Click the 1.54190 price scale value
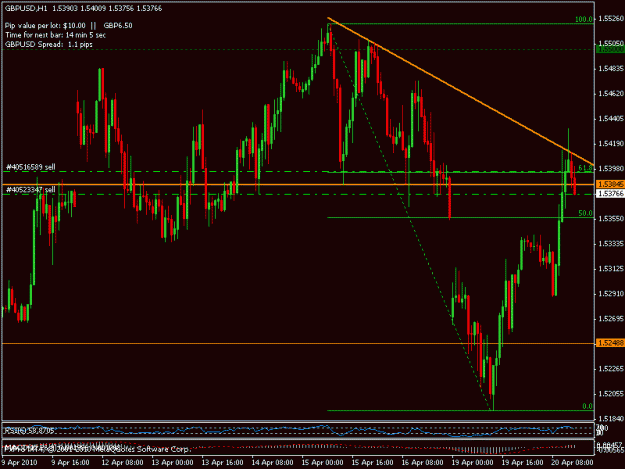This screenshot has height=469, width=625. 611,143
